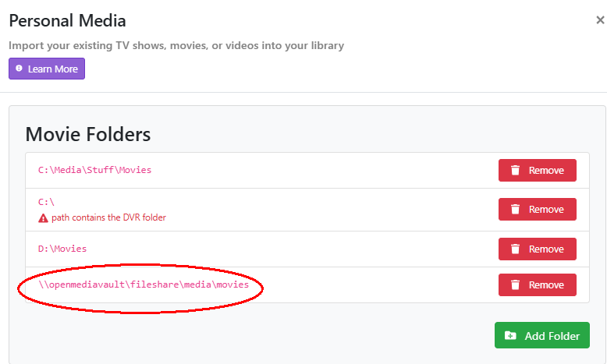Click the DVR folder warning message

point(108,217)
